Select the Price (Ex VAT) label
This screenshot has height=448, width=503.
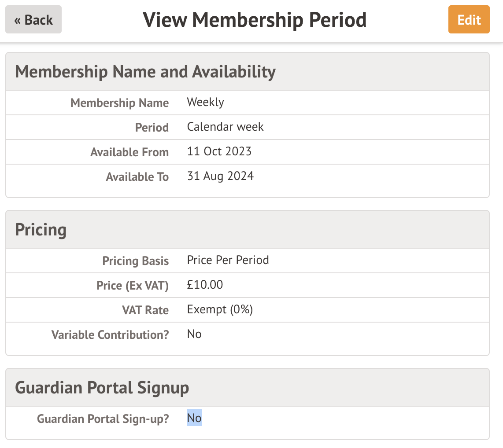(133, 286)
